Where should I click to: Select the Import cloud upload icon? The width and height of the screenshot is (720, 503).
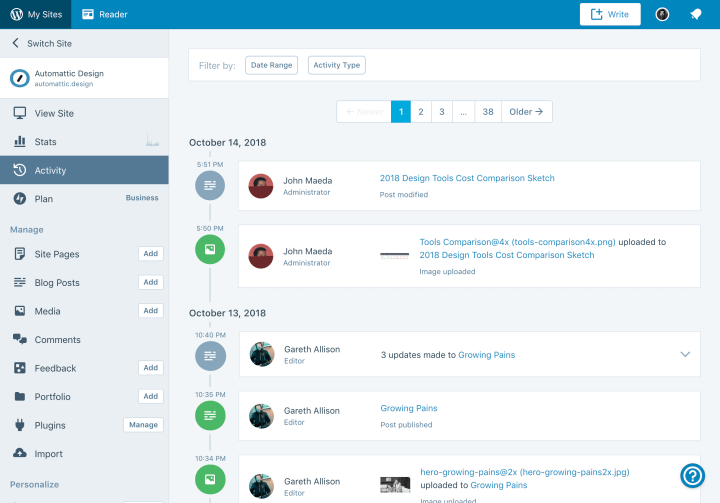(x=20, y=453)
